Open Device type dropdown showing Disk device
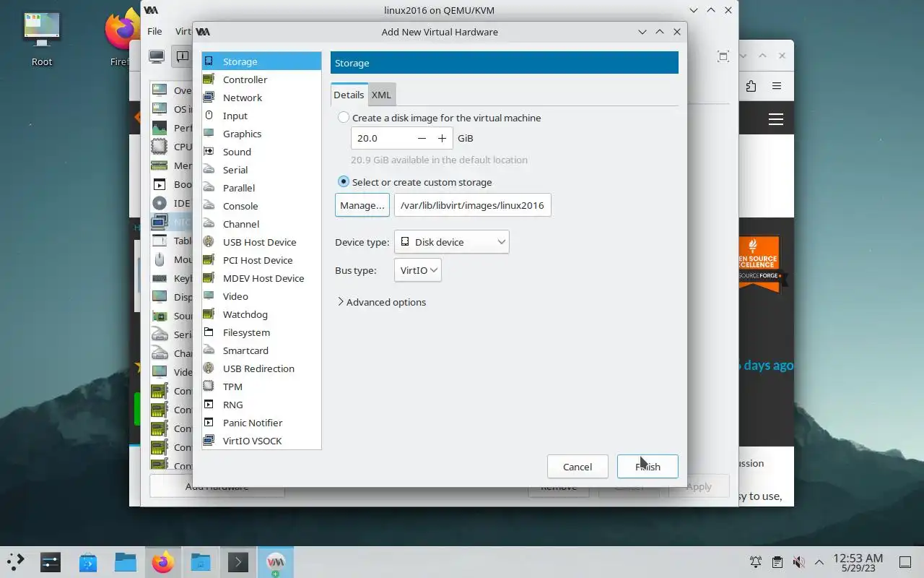The width and height of the screenshot is (924, 578). click(452, 242)
